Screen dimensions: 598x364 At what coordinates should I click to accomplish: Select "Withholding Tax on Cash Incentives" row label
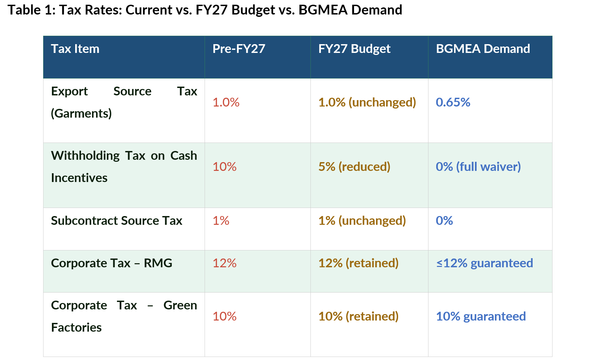[124, 167]
